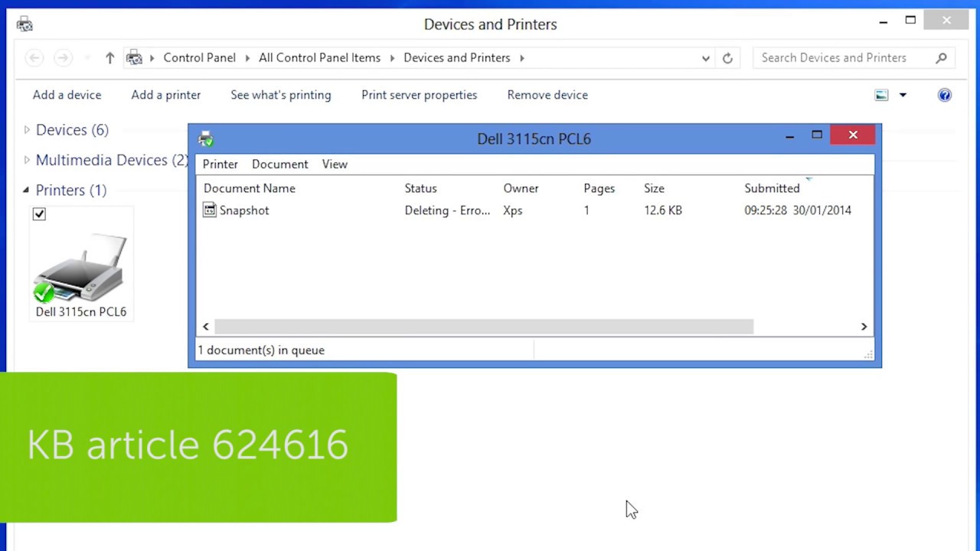Click All Control Panel Items breadcrumb
This screenshot has height=551, width=980.
pos(319,57)
